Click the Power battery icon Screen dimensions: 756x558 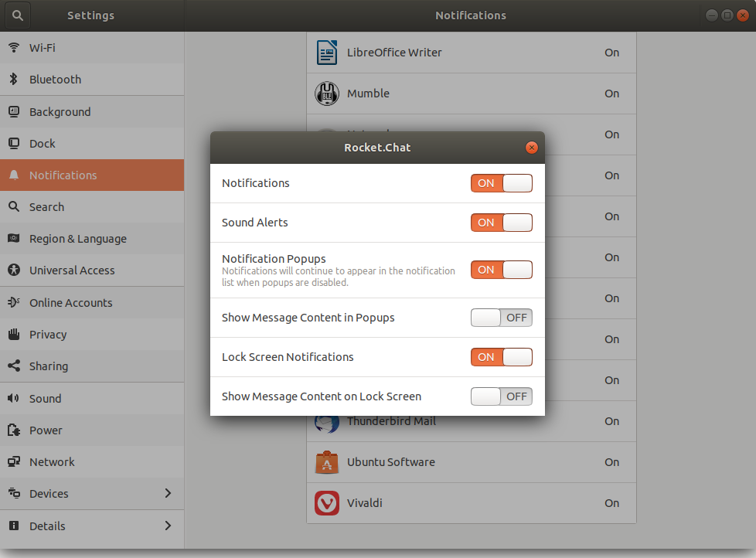[x=14, y=430]
